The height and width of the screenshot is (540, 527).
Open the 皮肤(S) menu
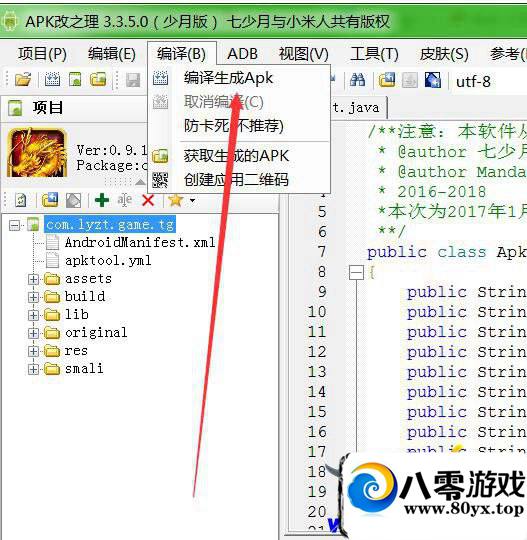click(x=444, y=54)
